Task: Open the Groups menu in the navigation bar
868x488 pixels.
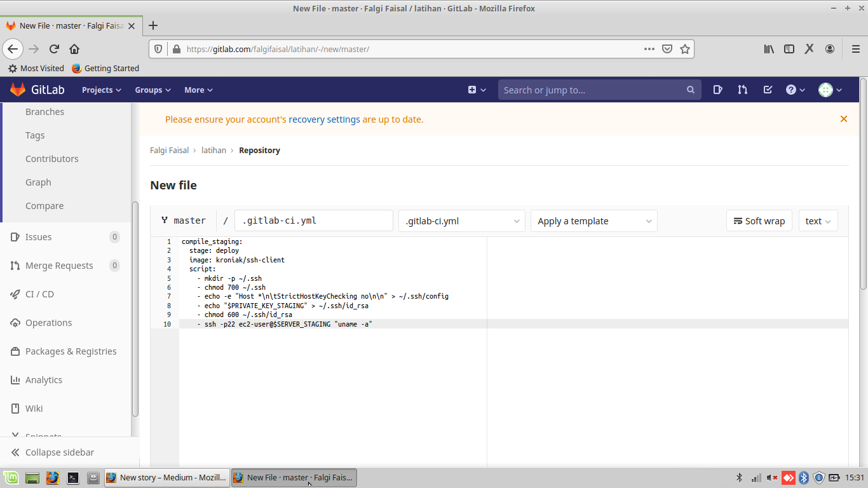Action: point(152,90)
